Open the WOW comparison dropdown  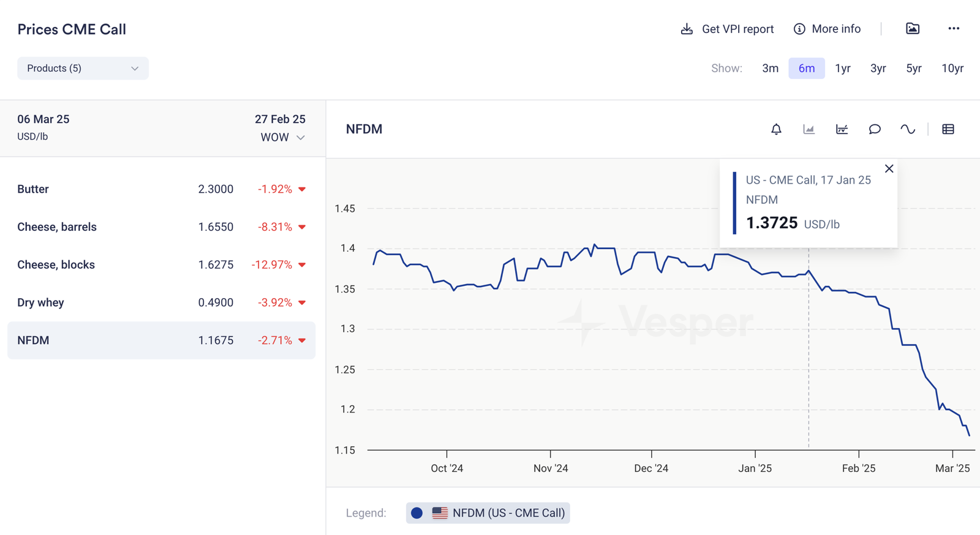click(x=282, y=138)
